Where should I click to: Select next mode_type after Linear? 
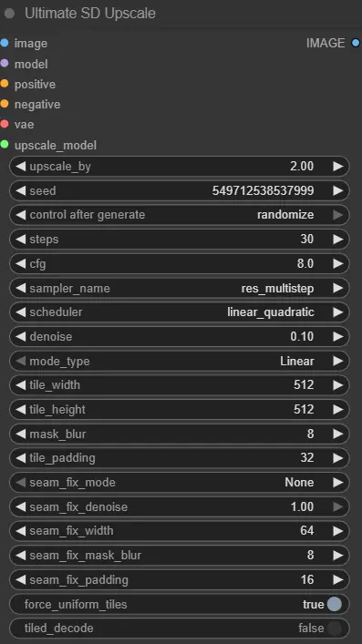tap(338, 361)
